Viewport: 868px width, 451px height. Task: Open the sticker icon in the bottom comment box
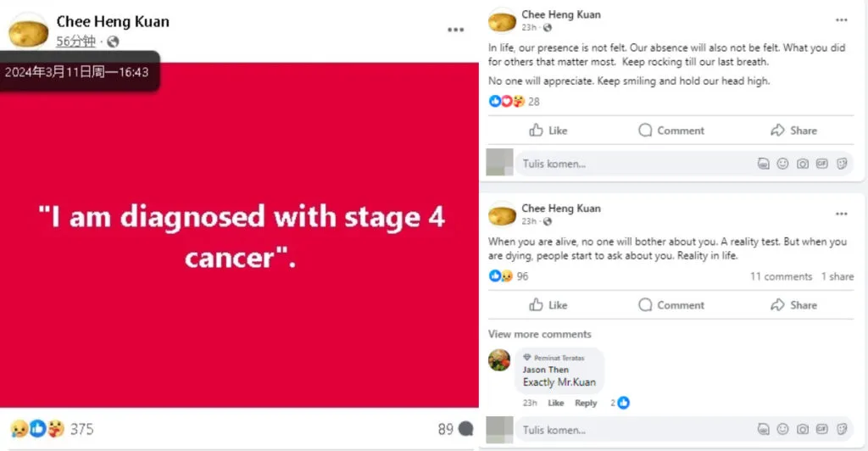(842, 430)
